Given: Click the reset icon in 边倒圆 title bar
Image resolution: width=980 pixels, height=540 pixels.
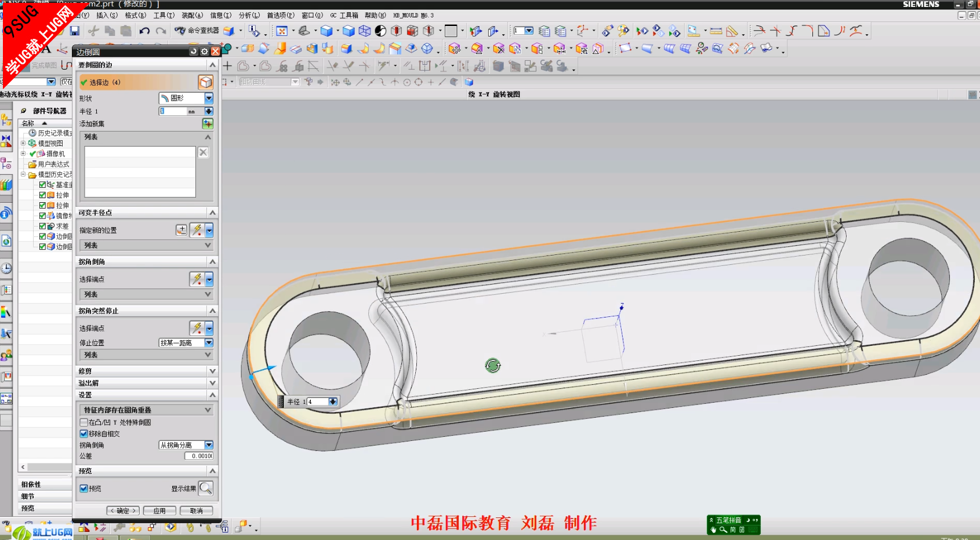Looking at the screenshot, I should click(194, 52).
